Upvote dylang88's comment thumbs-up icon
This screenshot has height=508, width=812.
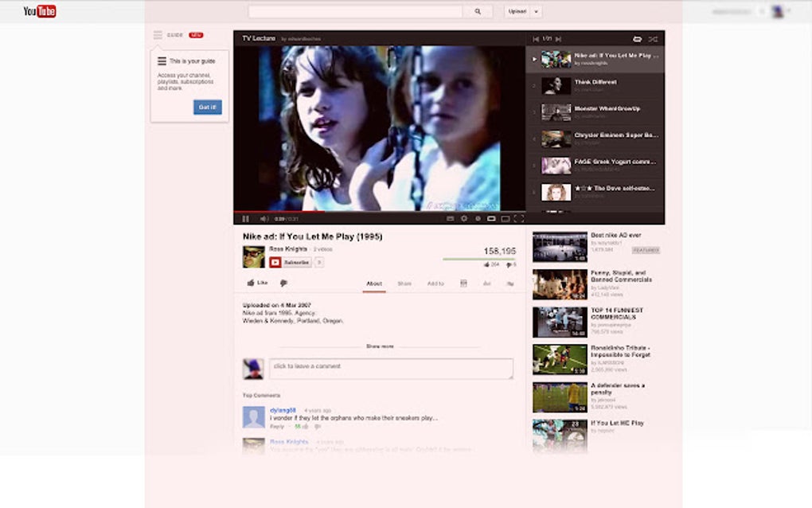click(x=305, y=426)
